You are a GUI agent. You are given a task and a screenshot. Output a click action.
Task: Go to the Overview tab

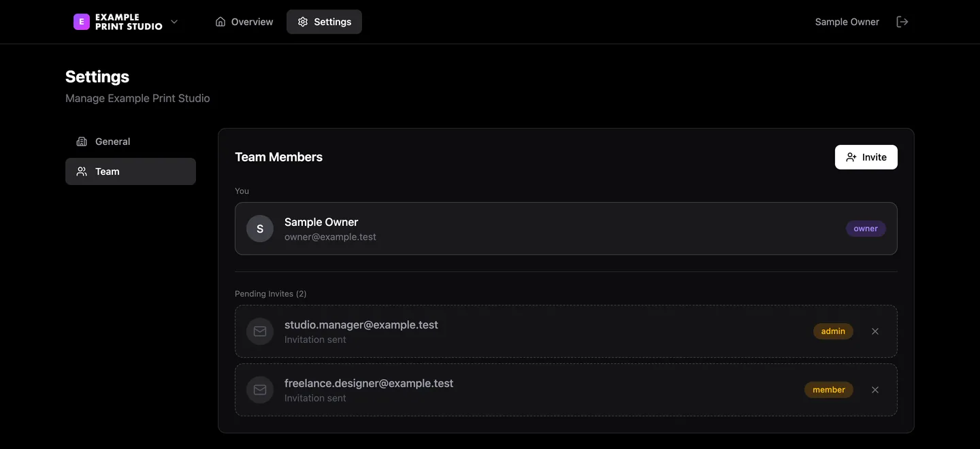[x=244, y=22]
